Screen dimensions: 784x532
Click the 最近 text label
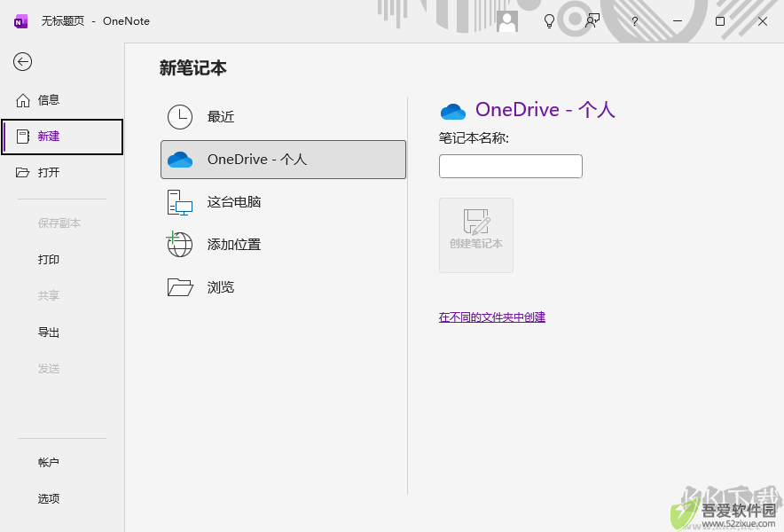[x=221, y=117]
